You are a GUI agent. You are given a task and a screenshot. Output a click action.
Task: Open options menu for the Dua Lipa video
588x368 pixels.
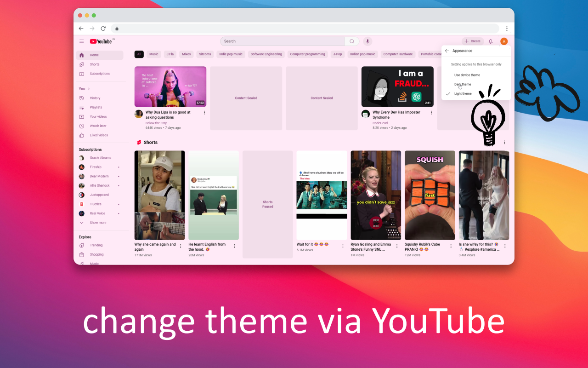204,112
